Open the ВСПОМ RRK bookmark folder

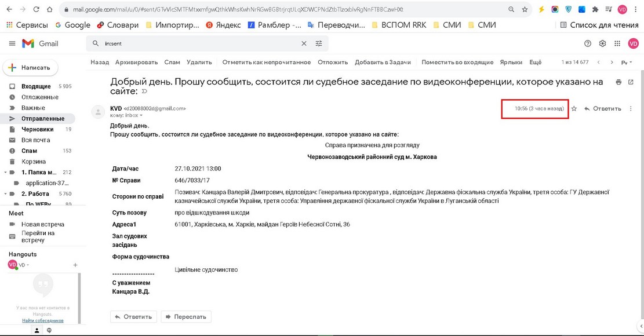tap(399, 25)
